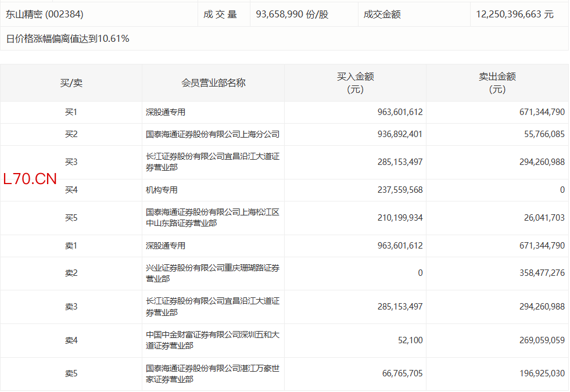
Task: Click the 成交金额 label in top row
Action: (382, 15)
